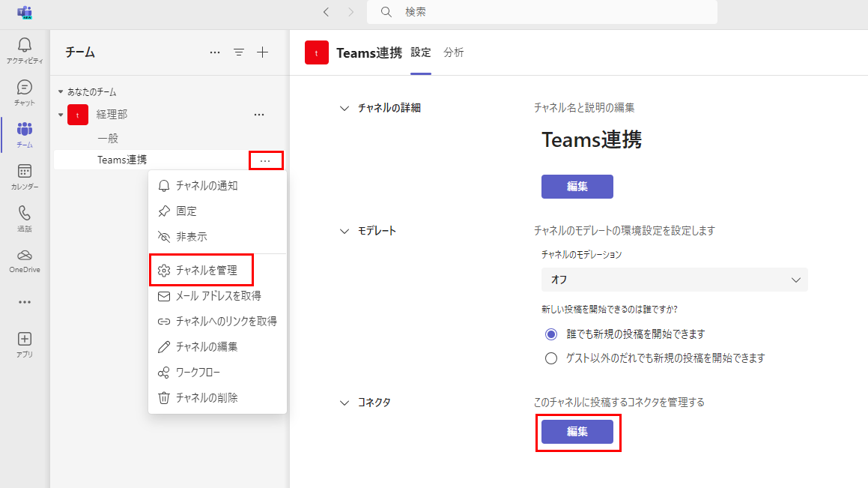Open OneDrive from the sidebar
This screenshot has height=488, width=868.
coord(25,261)
